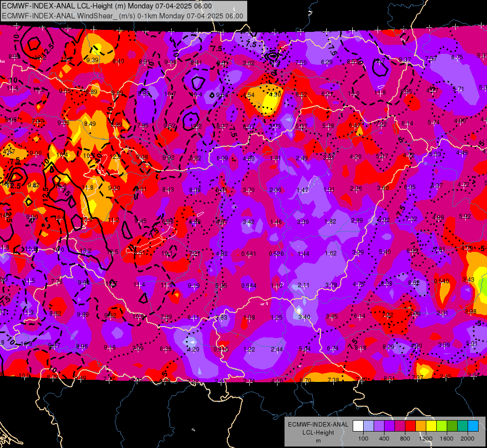Select the teal legend color swatch
487x448 pixels.
(x=463, y=426)
